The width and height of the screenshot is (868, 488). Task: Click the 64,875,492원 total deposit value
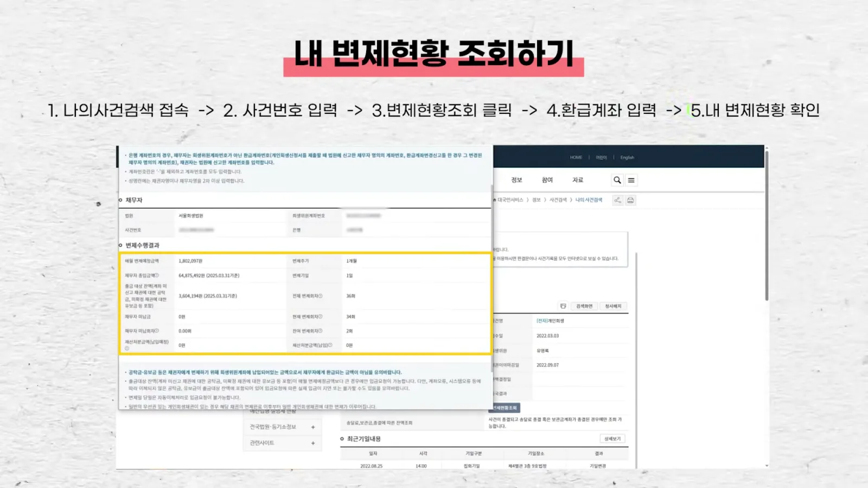point(209,275)
